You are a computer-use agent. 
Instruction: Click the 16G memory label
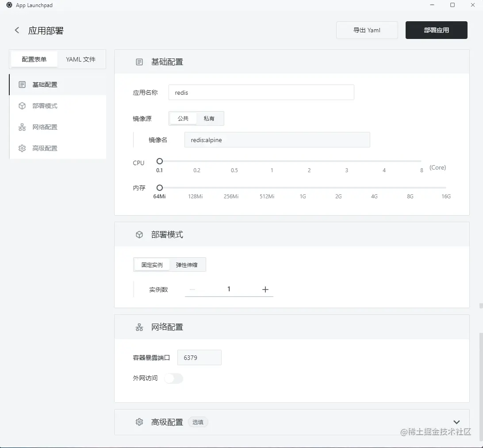point(446,197)
